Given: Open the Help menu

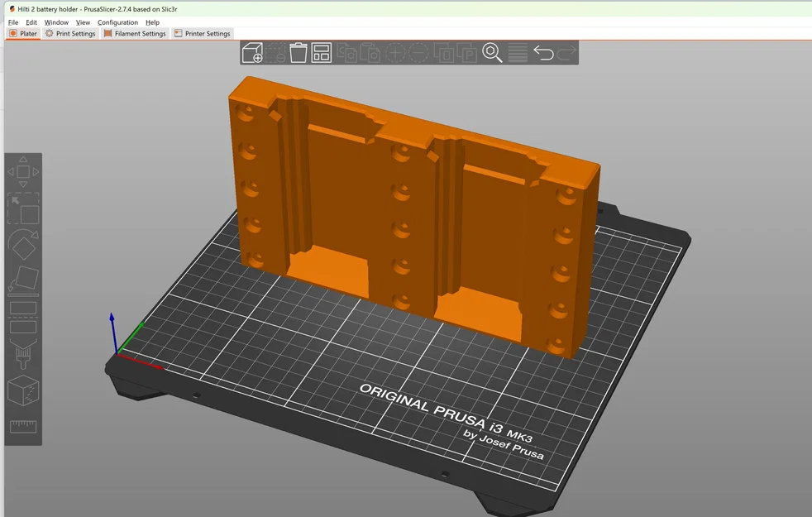Looking at the screenshot, I should point(152,22).
